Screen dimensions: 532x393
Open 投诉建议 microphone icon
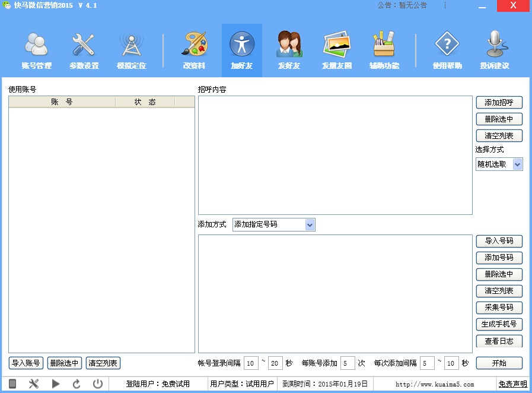click(x=495, y=50)
